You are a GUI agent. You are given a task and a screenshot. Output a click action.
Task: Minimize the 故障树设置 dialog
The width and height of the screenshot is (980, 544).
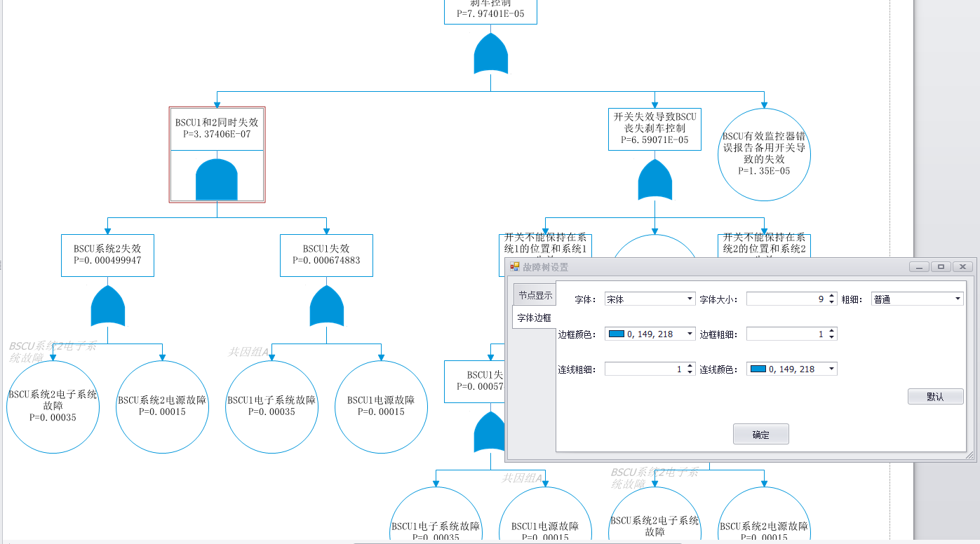[920, 266]
